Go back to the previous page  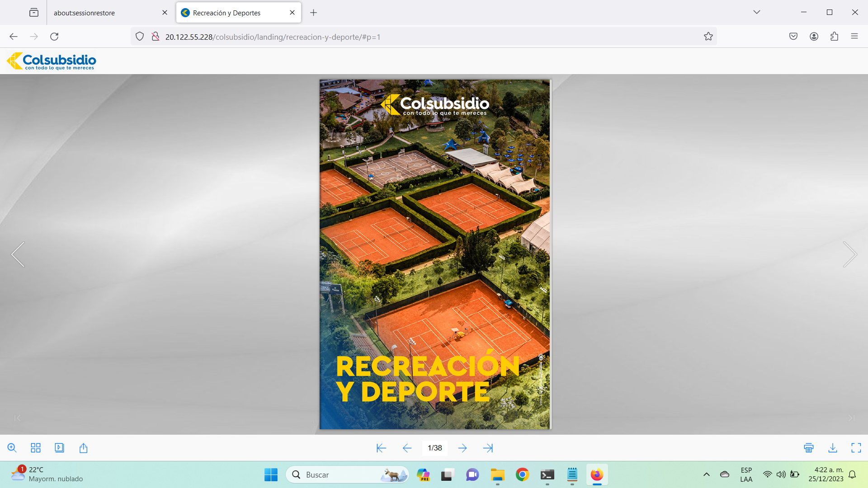pyautogui.click(x=14, y=37)
